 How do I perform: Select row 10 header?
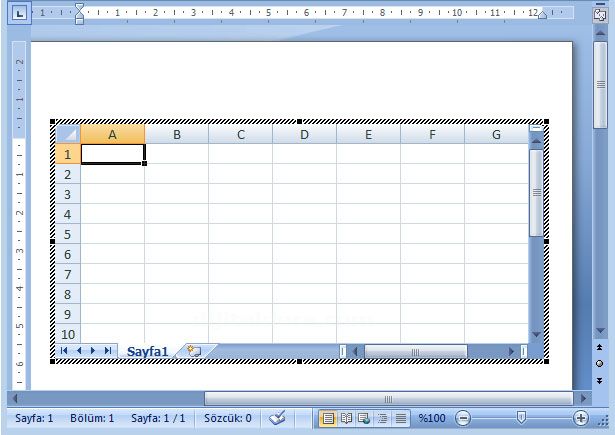click(68, 333)
